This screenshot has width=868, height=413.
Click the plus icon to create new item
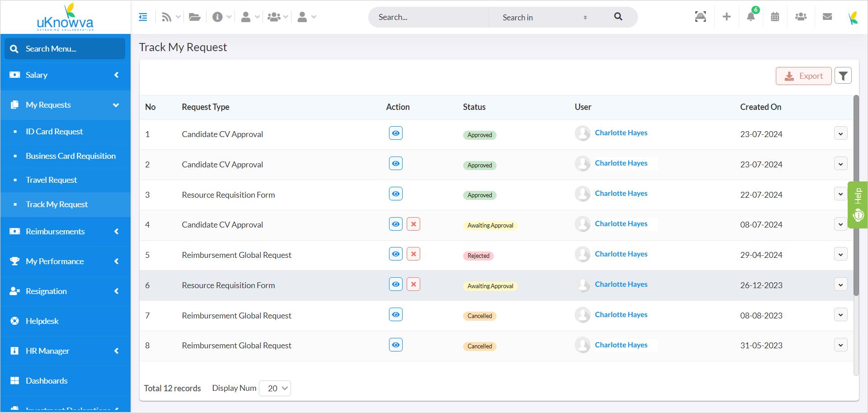(x=727, y=17)
